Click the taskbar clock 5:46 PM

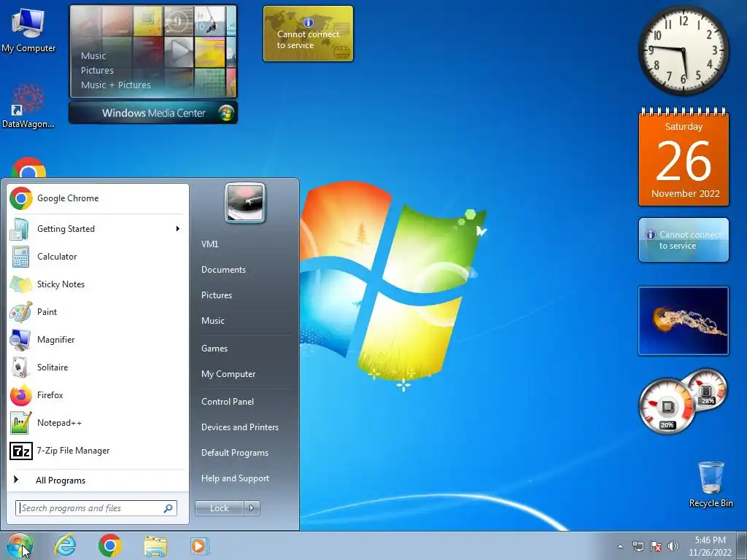[710, 546]
